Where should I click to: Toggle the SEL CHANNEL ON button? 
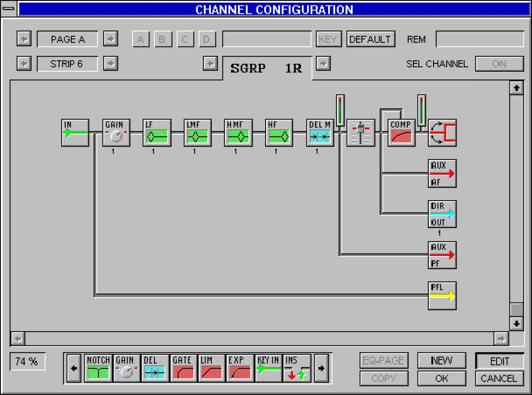(499, 64)
